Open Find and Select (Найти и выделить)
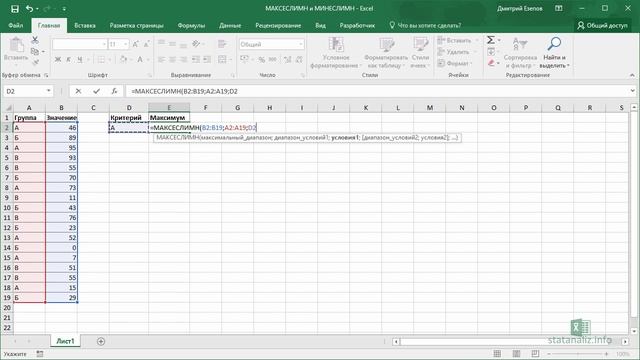The image size is (640, 360). [x=554, y=53]
